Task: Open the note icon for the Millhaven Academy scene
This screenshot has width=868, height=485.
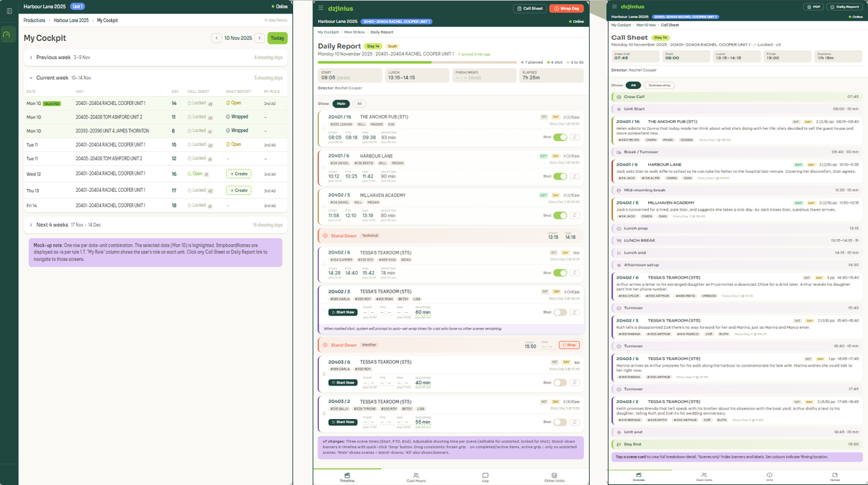Action: 574,215
